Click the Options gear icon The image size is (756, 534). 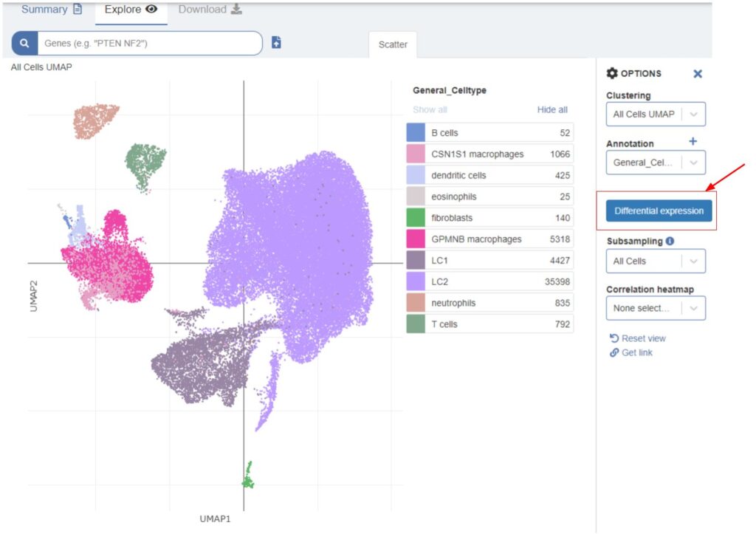(612, 74)
